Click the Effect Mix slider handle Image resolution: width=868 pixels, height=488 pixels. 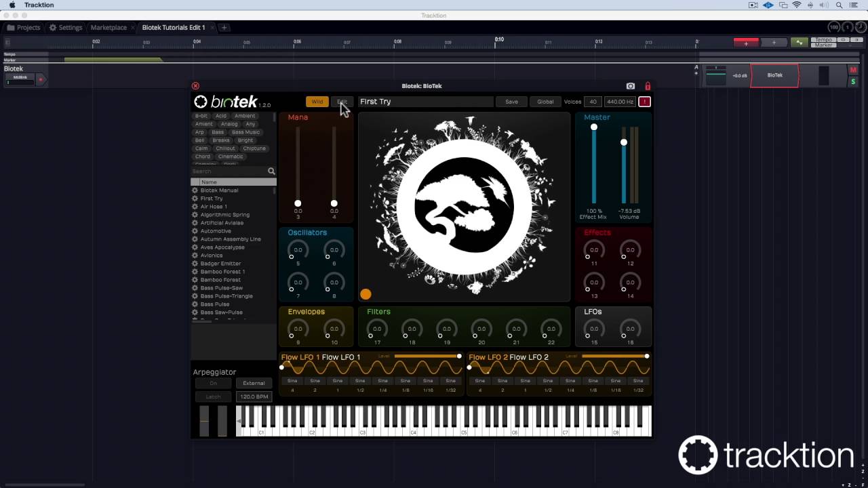click(x=594, y=127)
